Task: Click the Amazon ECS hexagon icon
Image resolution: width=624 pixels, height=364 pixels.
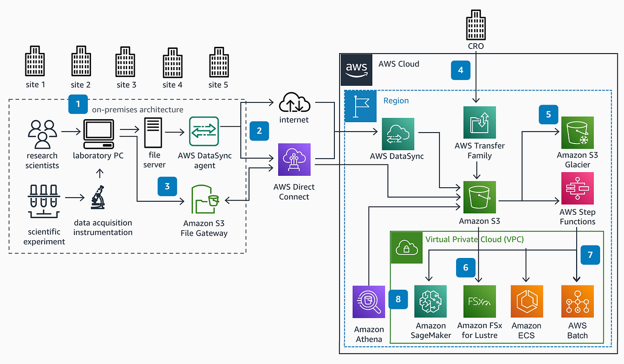Action: click(x=526, y=301)
